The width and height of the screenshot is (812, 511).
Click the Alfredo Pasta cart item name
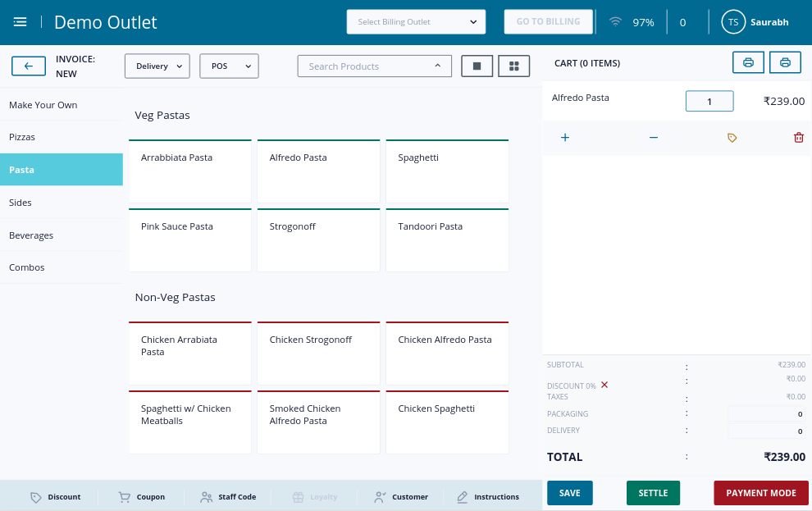click(580, 98)
